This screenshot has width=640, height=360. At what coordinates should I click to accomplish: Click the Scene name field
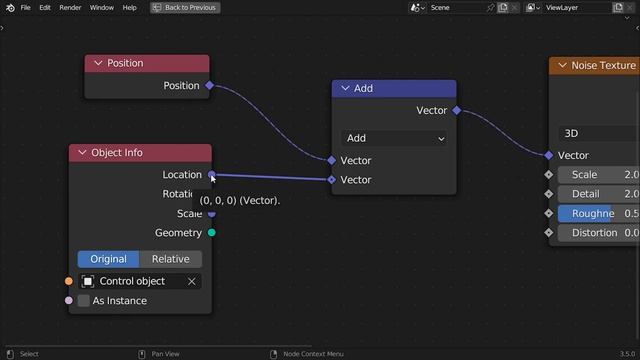click(456, 8)
